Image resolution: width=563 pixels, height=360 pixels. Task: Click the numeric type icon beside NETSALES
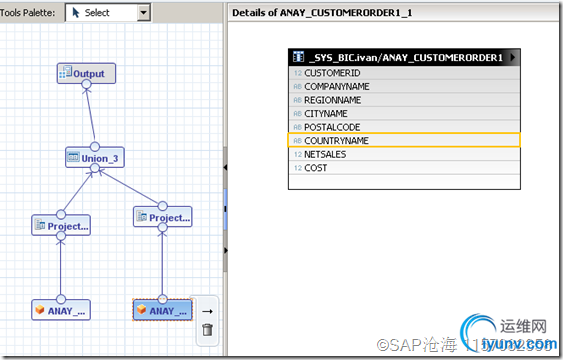point(298,155)
